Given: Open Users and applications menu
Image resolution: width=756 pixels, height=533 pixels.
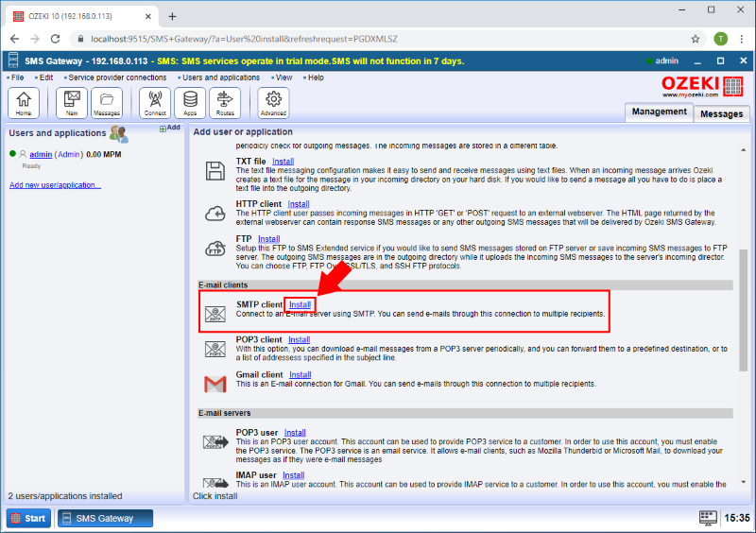Looking at the screenshot, I should [219, 77].
